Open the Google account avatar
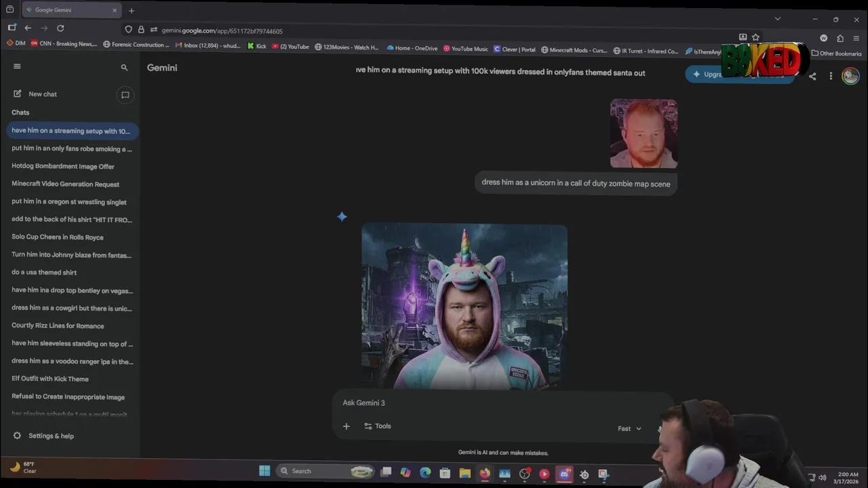 [x=850, y=76]
